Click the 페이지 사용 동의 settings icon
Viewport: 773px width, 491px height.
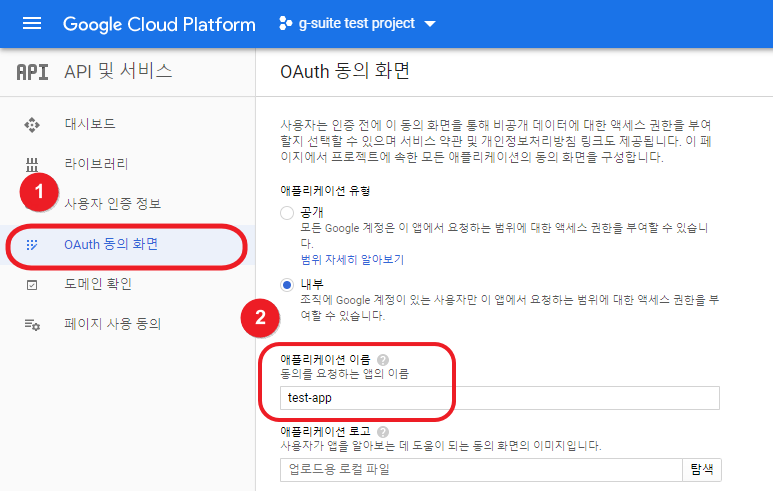point(32,325)
